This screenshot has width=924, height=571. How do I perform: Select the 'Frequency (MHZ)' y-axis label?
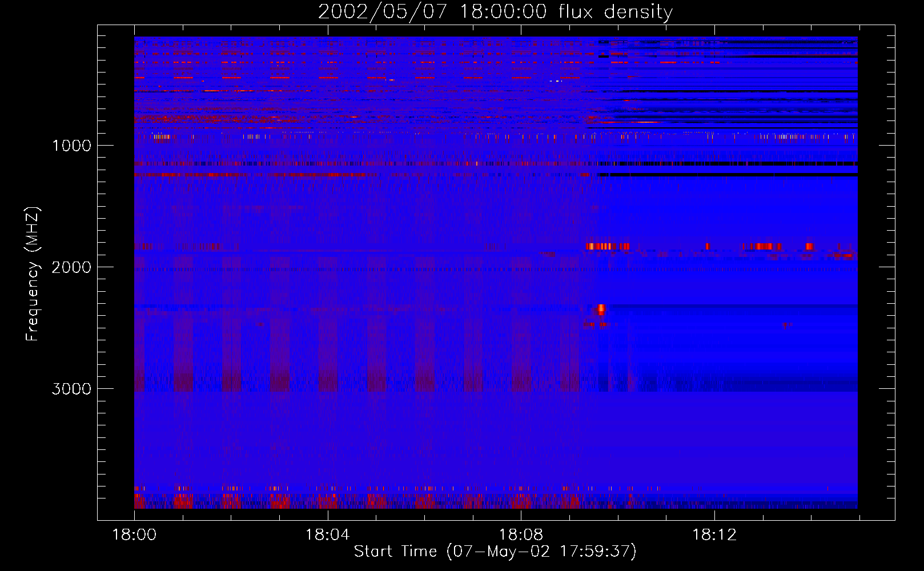point(33,274)
